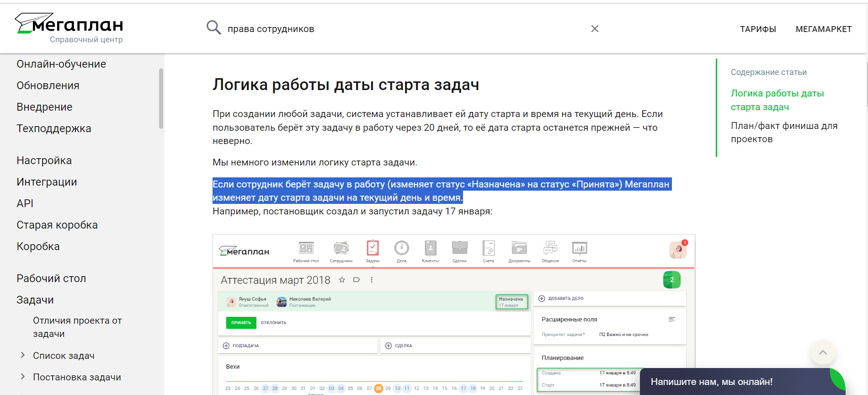Click the green ПРИНЯТЬ button
Screen dimensions: 868x395
pyautogui.click(x=241, y=323)
